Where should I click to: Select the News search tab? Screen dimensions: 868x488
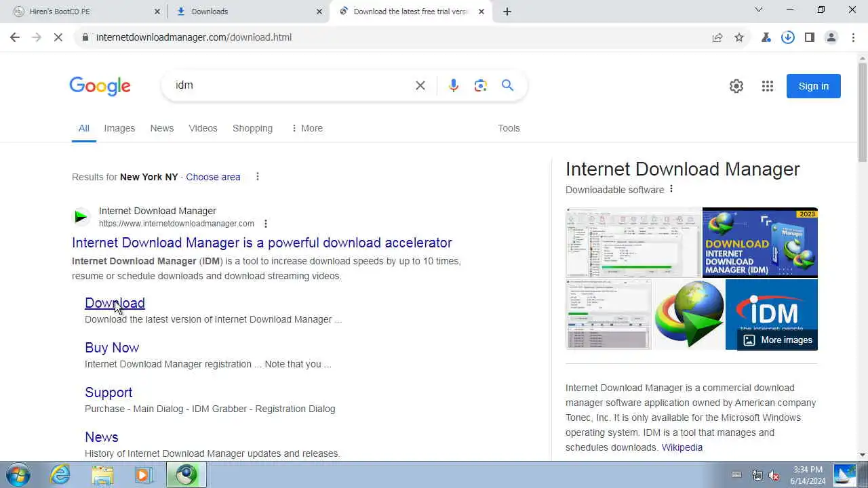point(162,128)
